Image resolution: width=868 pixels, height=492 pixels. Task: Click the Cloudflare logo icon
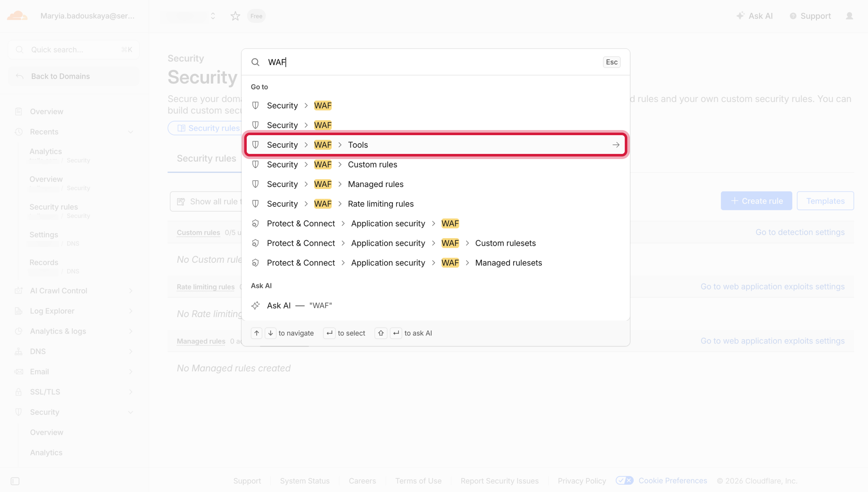pyautogui.click(x=17, y=16)
